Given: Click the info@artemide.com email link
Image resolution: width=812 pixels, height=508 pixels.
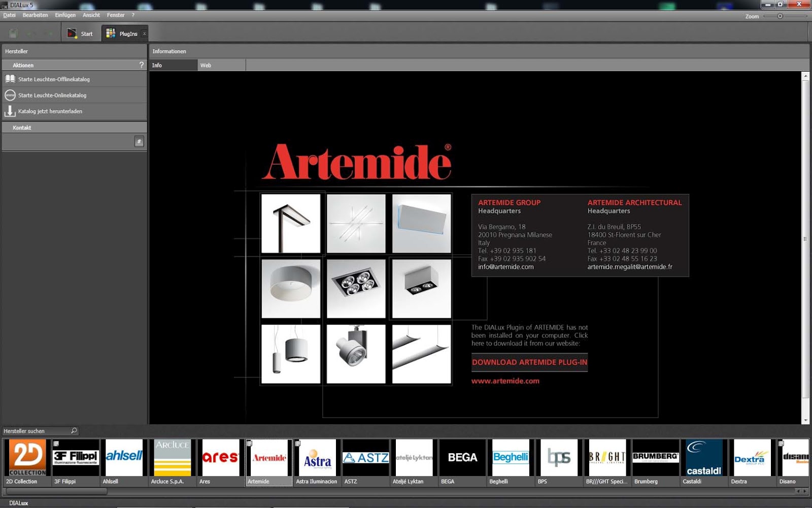Looking at the screenshot, I should [506, 267].
